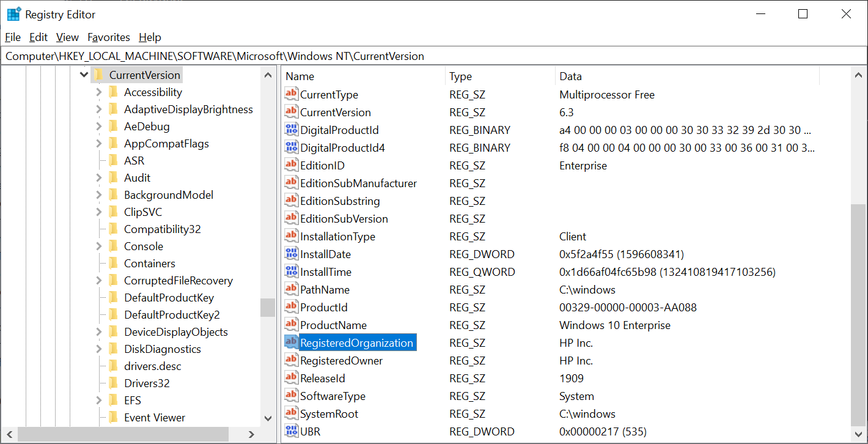The width and height of the screenshot is (868, 444).
Task: Select the Compatibility32 key
Action: [163, 229]
